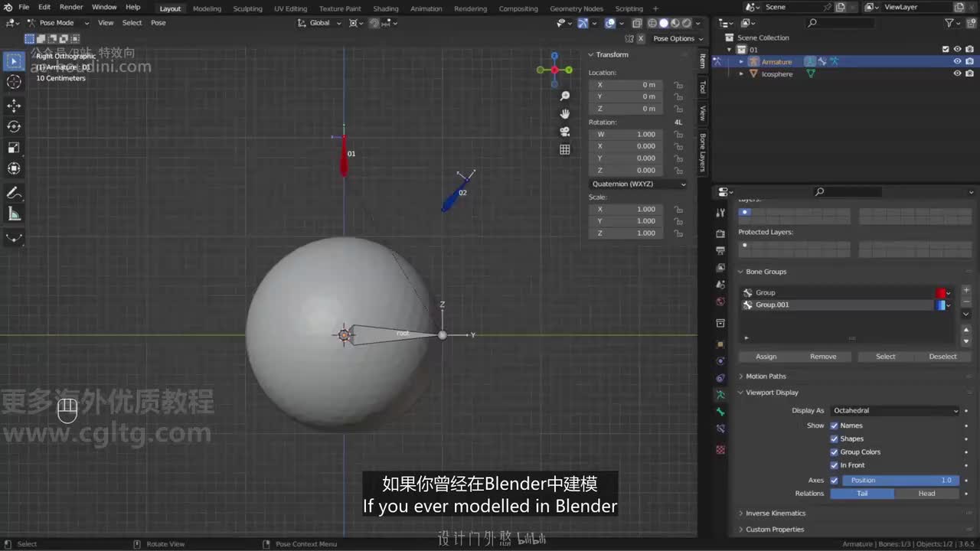Open the Bone properties tab icon
Screen dimensions: 980x551
tap(720, 412)
